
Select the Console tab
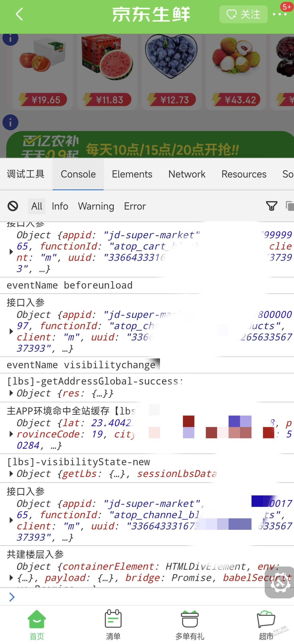point(78,174)
